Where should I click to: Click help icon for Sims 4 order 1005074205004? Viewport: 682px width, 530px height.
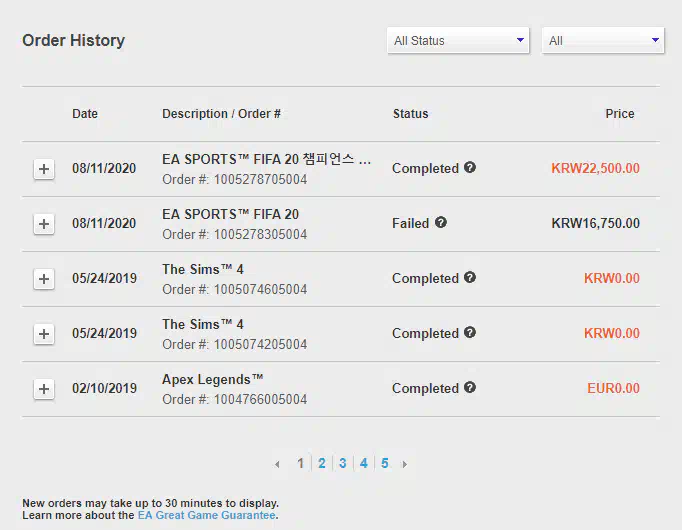point(470,332)
